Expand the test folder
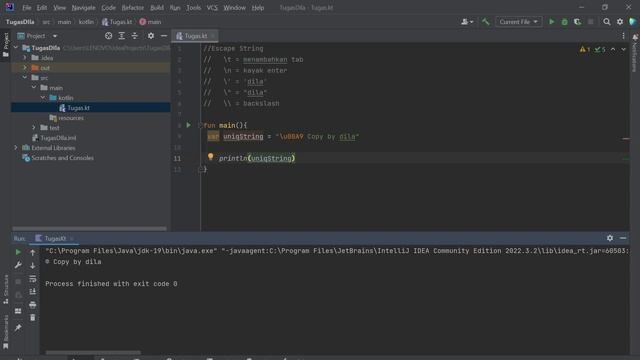 tap(34, 128)
